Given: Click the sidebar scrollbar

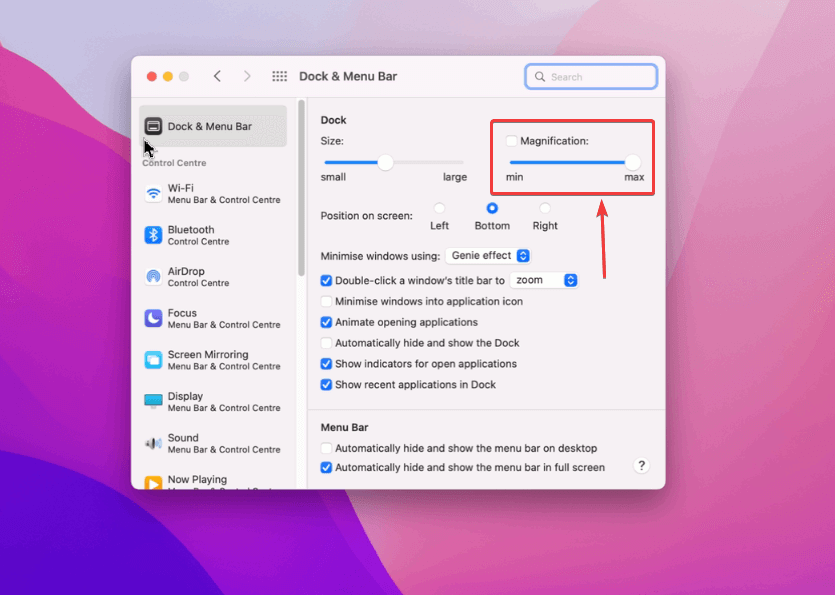Looking at the screenshot, I should (301, 188).
